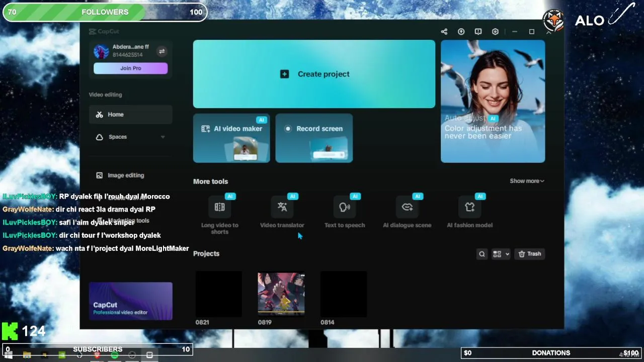Click the plus icon on Create project
This screenshot has width=644, height=362.
[284, 74]
